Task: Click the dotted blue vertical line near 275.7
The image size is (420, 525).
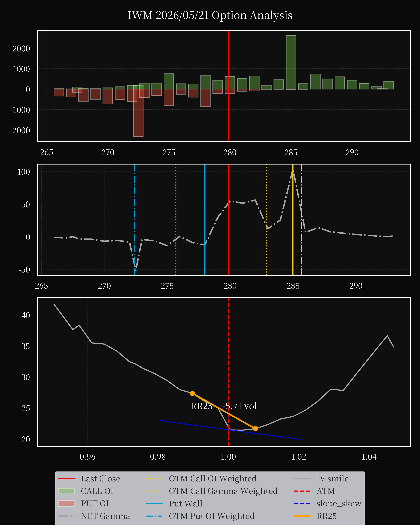Action: 176,220
